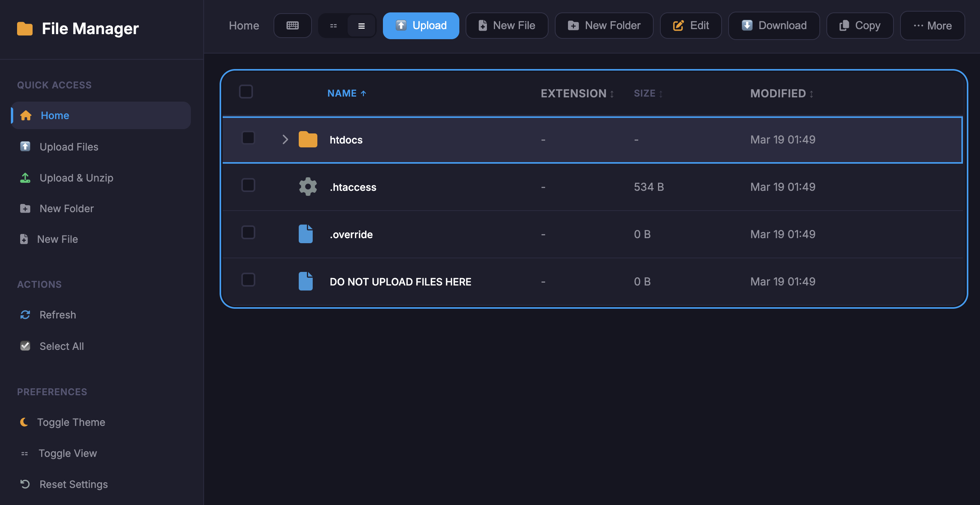Viewport: 980px width, 505px height.
Task: Open the More dropdown menu
Action: point(932,26)
